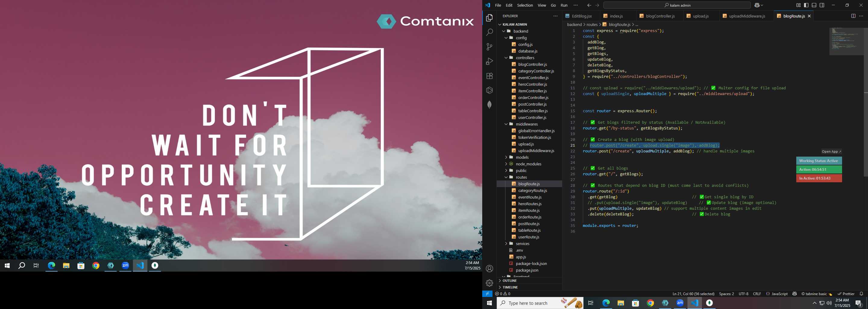The height and width of the screenshot is (309, 868).
Task: Switch to the EditBlog.jsx tab
Action: tap(581, 16)
